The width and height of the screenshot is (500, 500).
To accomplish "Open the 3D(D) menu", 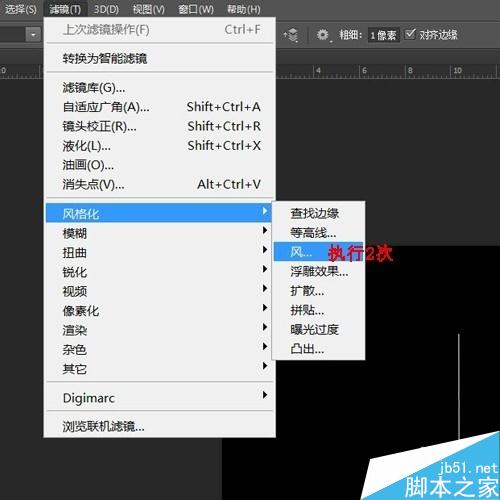I will pyautogui.click(x=106, y=9).
